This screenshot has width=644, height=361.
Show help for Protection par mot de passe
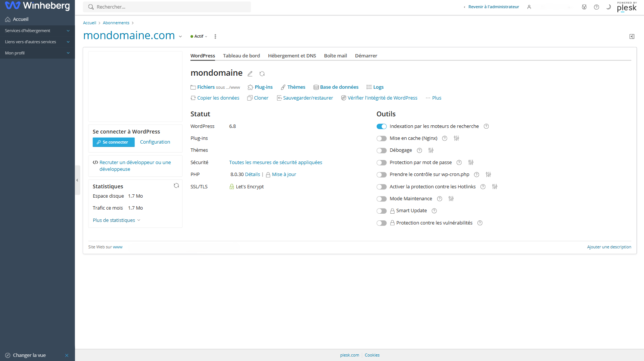(459, 163)
